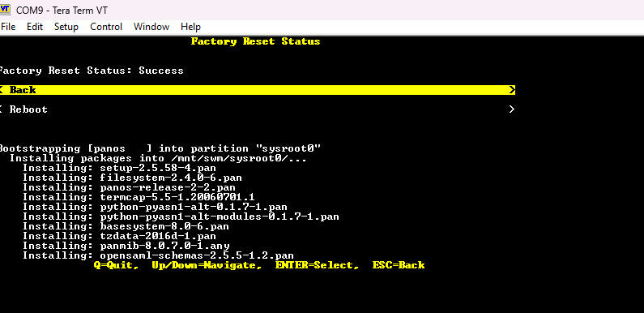Click the basesystem-8.0-6.pan install line
The width and height of the screenshot is (644, 313).
(126, 226)
